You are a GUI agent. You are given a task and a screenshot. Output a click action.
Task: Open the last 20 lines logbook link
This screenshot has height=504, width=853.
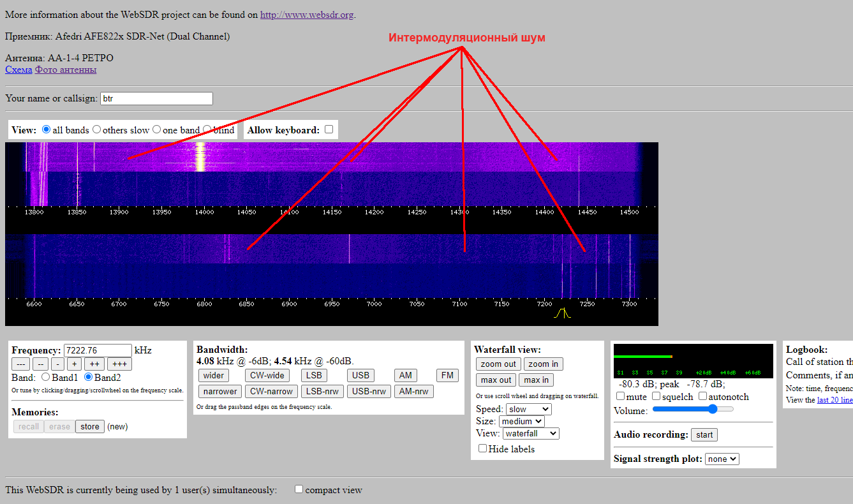coord(834,400)
